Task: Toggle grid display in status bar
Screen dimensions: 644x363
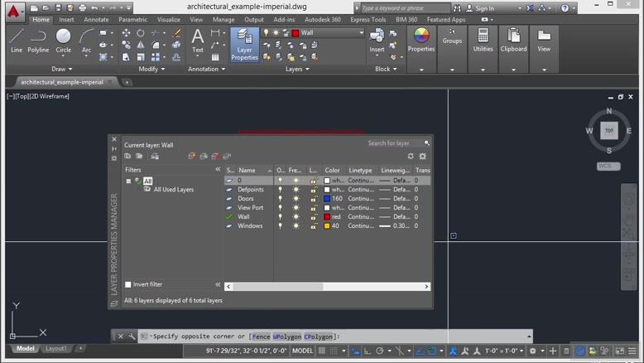Action: (322, 351)
